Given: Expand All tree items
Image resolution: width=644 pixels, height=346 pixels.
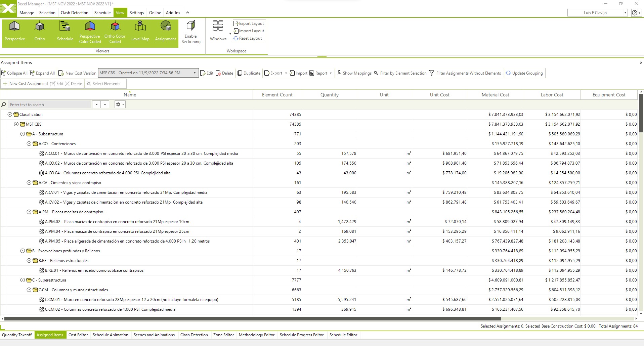Looking at the screenshot, I should tap(42, 73).
